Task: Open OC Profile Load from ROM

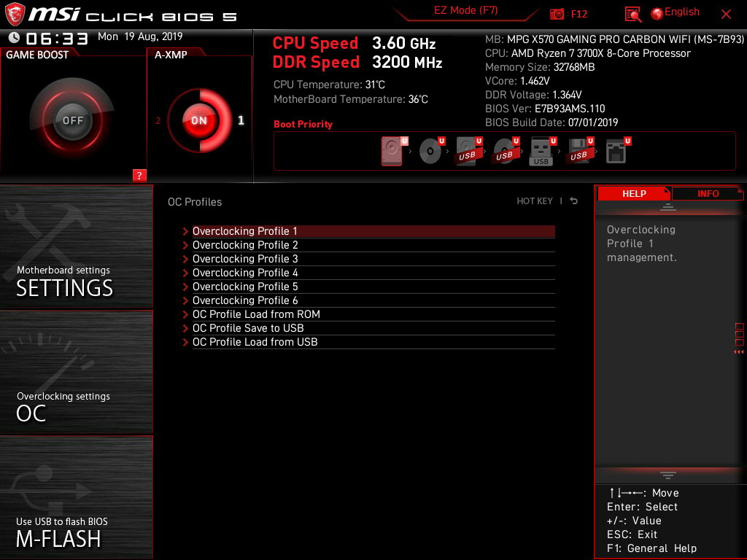Action: coord(373,314)
